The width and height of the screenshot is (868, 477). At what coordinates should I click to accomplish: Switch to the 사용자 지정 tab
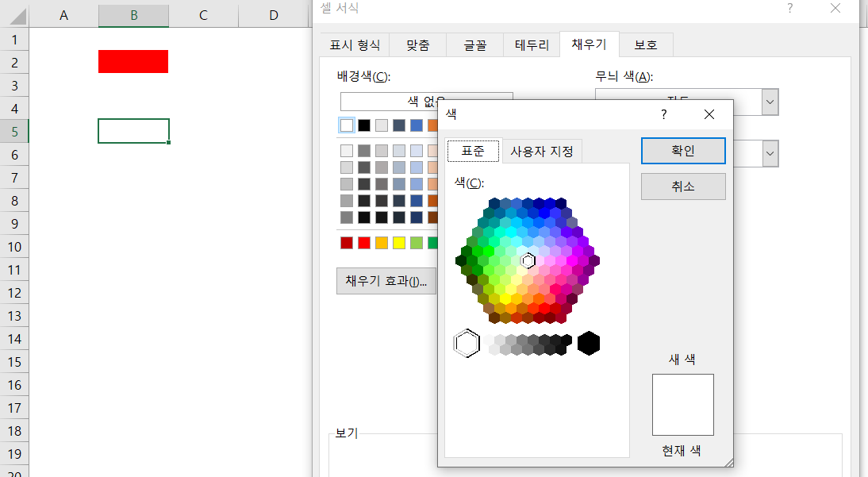click(x=542, y=151)
